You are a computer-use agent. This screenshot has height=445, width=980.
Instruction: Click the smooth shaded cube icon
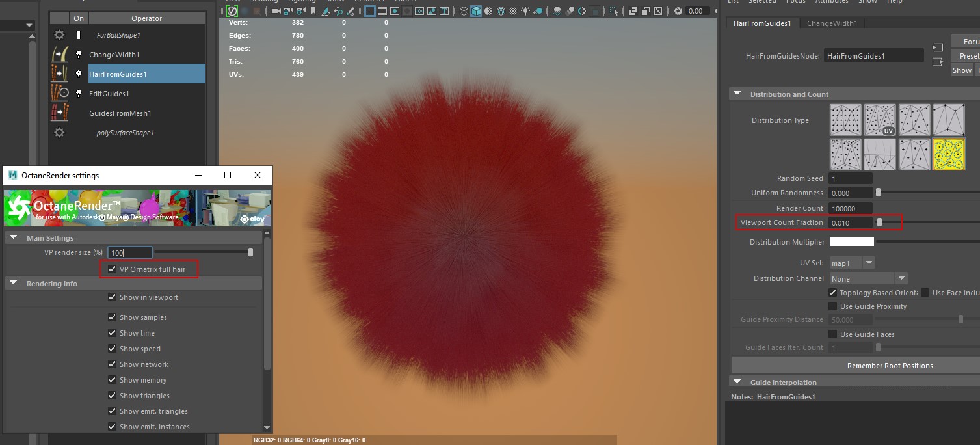476,11
